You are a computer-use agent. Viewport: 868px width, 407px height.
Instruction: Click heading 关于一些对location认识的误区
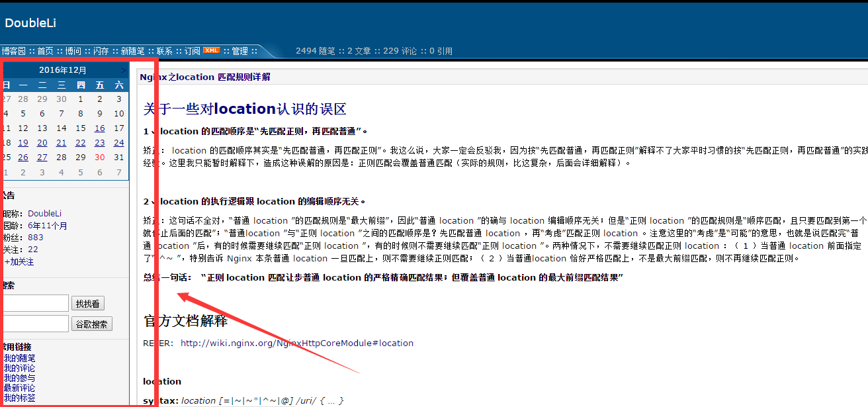(245, 109)
